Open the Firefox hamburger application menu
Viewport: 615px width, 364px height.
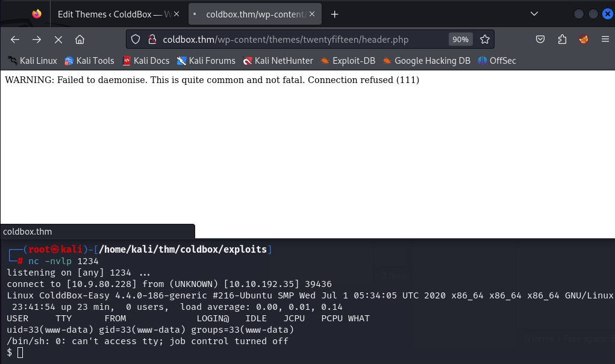point(605,40)
